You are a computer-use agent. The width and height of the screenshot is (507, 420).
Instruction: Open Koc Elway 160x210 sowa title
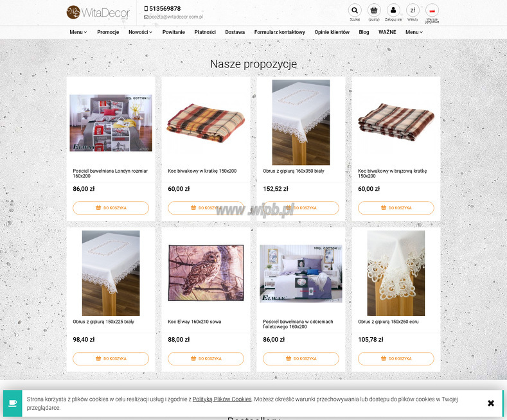click(194, 322)
